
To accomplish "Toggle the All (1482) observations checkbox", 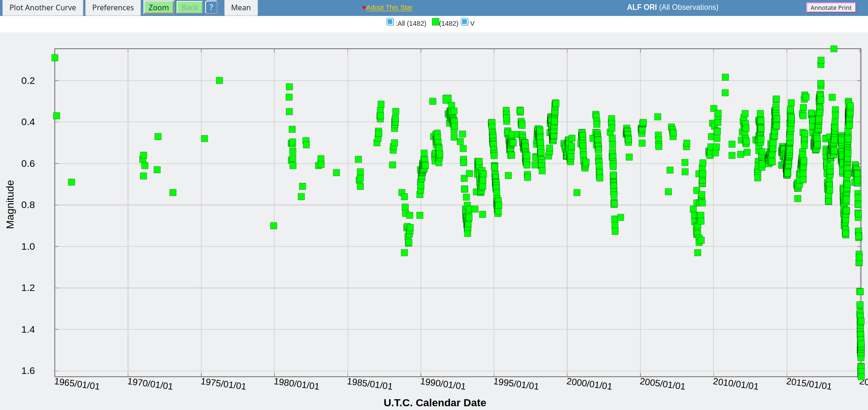I will click(x=390, y=22).
